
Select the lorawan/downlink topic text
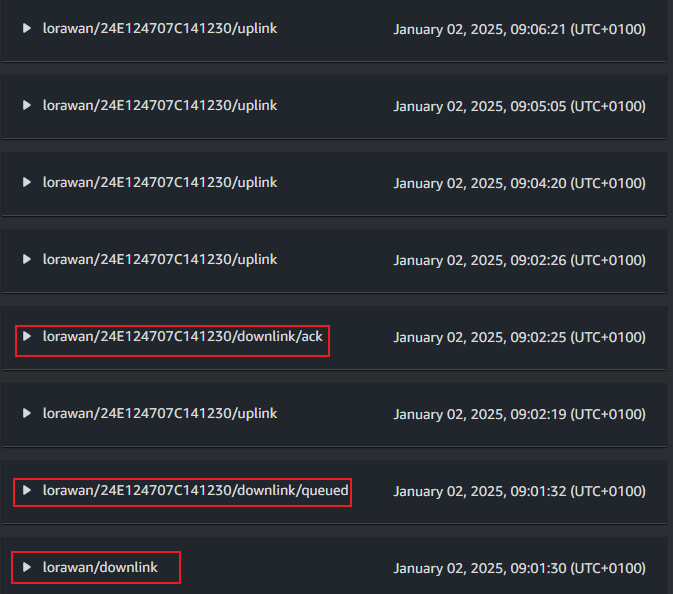(x=100, y=567)
